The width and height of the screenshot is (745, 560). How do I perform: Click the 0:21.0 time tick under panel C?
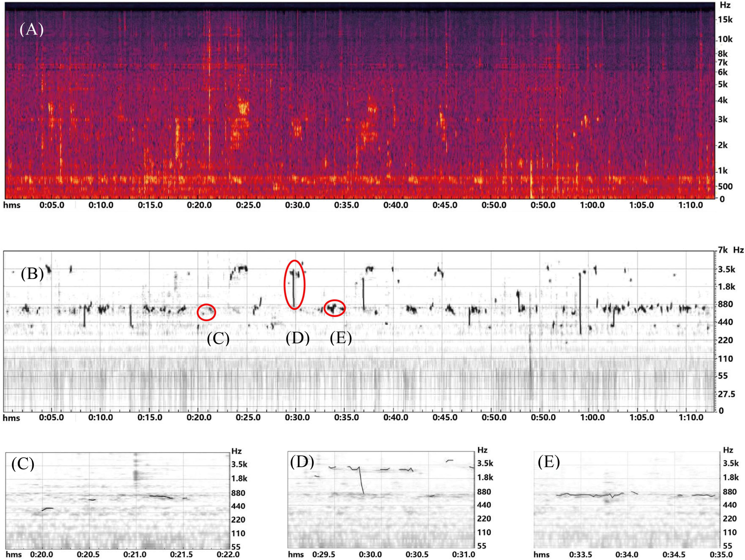[135, 555]
